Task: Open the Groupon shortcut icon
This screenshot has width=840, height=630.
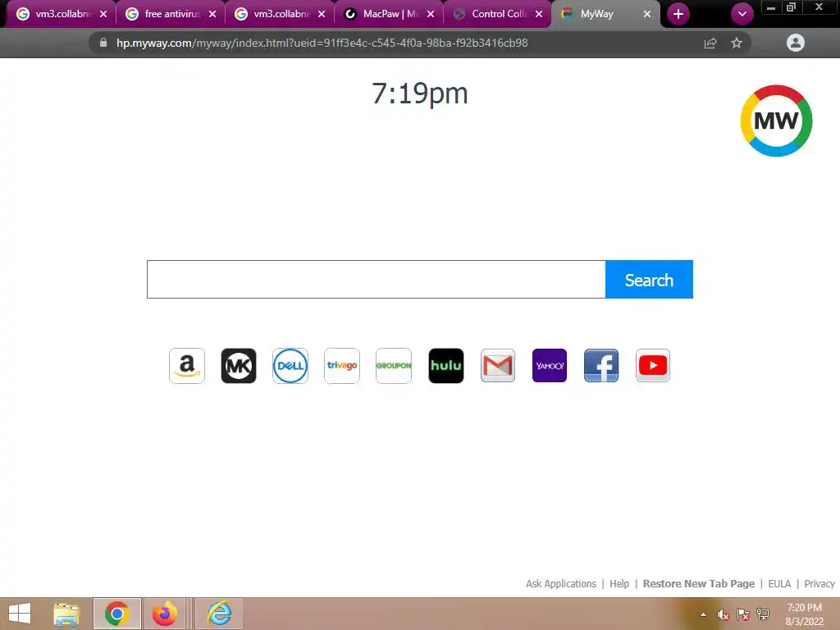Action: click(394, 366)
